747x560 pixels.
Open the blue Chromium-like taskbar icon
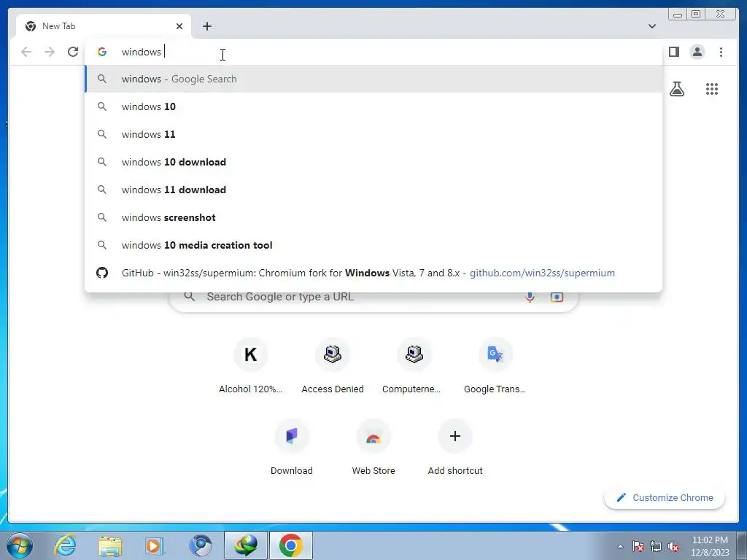[200, 545]
